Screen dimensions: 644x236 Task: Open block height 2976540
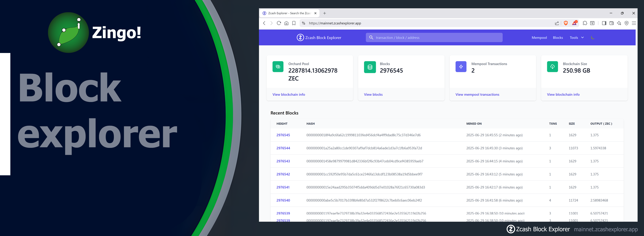283,200
